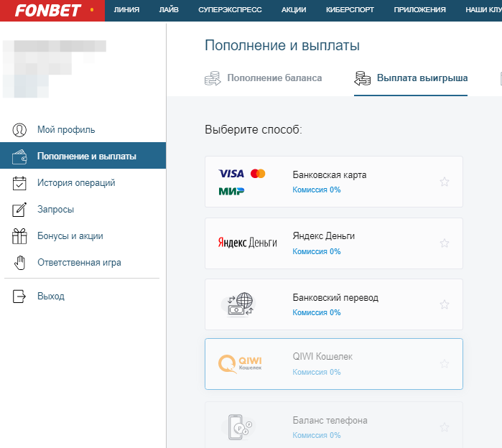The width and height of the screenshot is (502, 448).
Task: Open Ответственная игра page
Action: [x=80, y=262]
